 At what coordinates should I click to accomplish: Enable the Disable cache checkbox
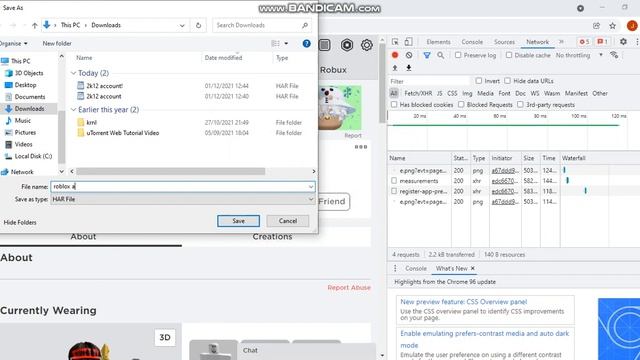point(509,55)
